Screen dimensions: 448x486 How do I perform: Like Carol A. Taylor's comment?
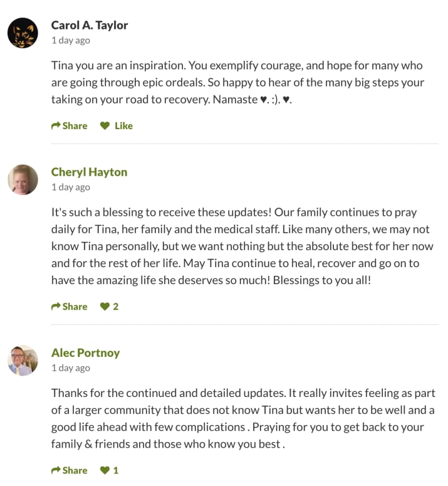coord(123,125)
